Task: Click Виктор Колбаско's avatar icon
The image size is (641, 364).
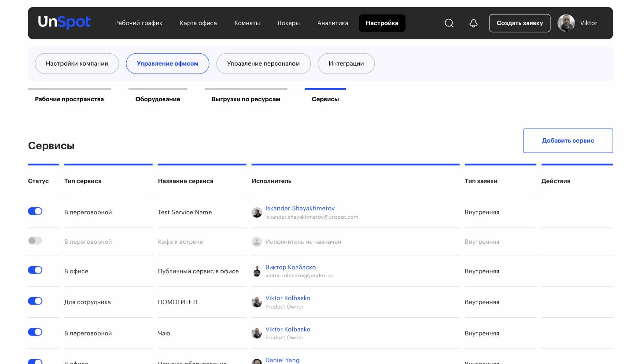Action: click(x=257, y=272)
